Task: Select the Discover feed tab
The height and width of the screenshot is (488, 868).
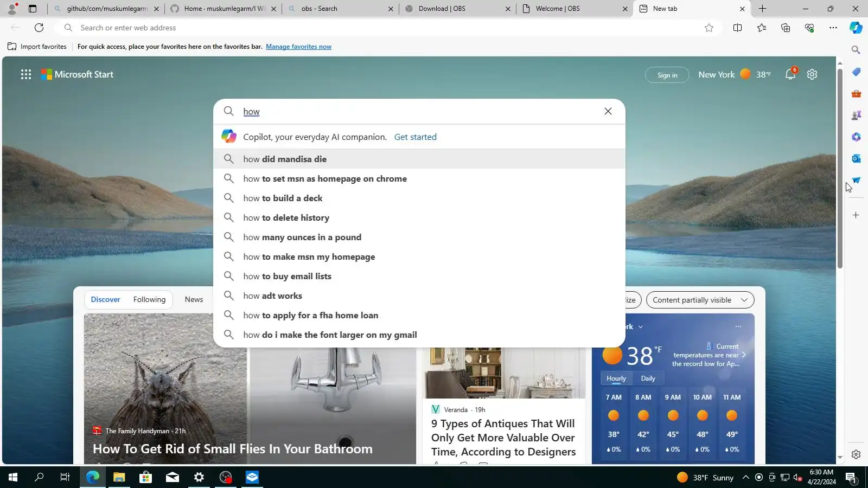Action: pyautogui.click(x=105, y=299)
